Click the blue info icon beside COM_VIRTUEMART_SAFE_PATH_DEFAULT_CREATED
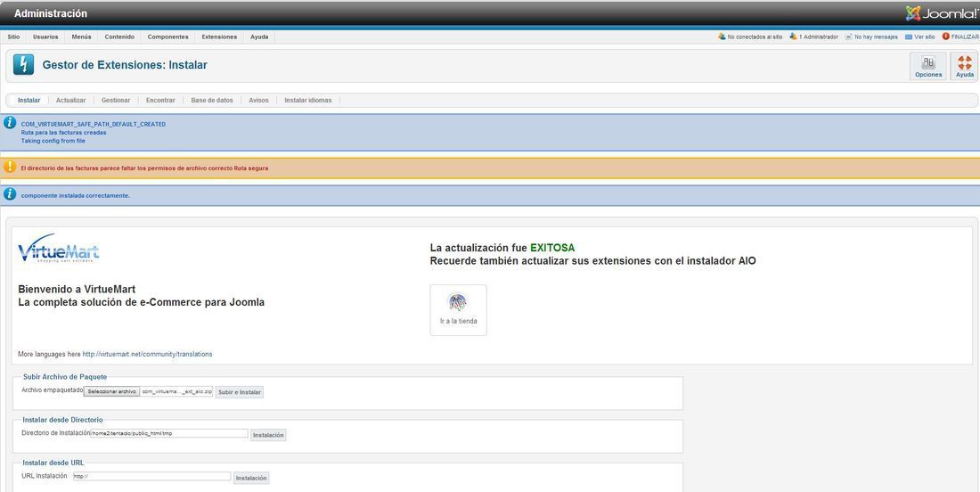The width and height of the screenshot is (980, 492). click(10, 123)
